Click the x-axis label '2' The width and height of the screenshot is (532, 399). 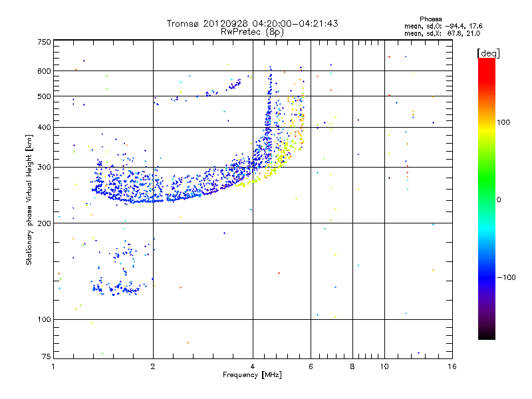[x=153, y=366]
